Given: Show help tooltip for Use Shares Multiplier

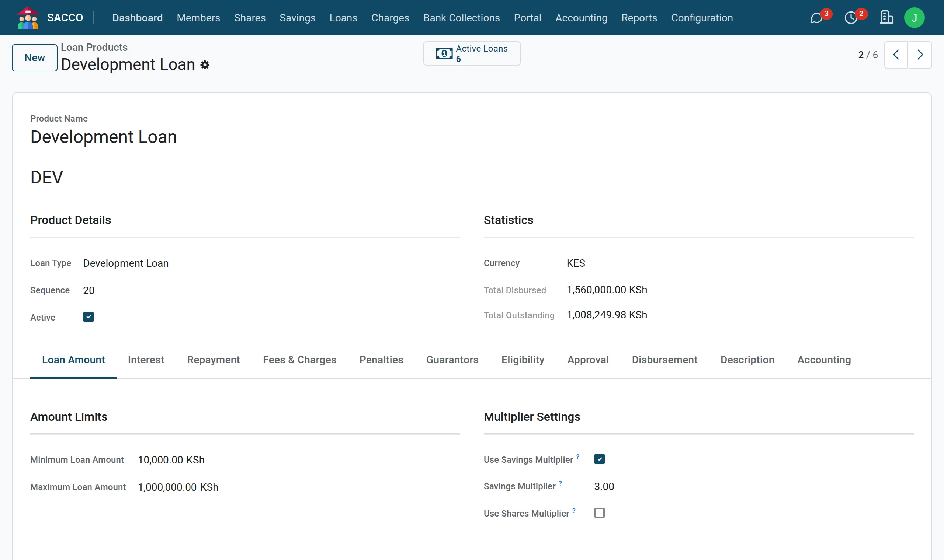Looking at the screenshot, I should (574, 510).
